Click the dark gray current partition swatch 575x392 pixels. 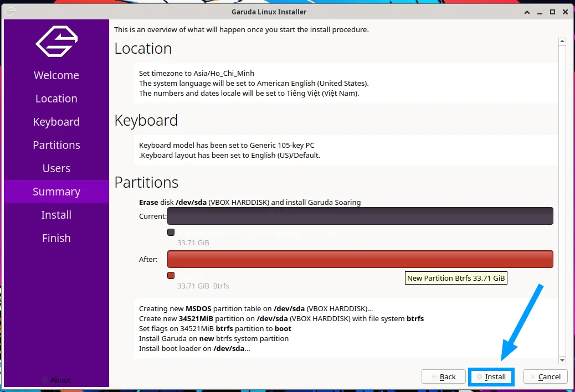point(171,233)
